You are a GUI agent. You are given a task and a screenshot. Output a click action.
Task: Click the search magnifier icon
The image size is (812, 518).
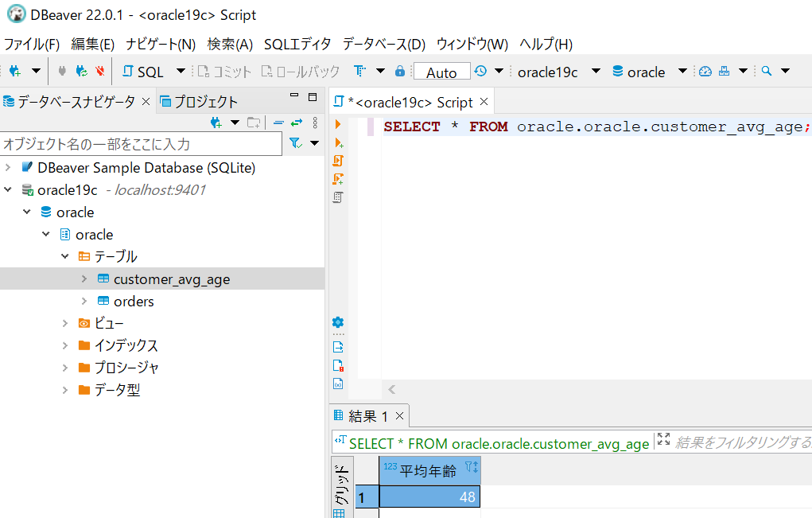[x=767, y=71]
